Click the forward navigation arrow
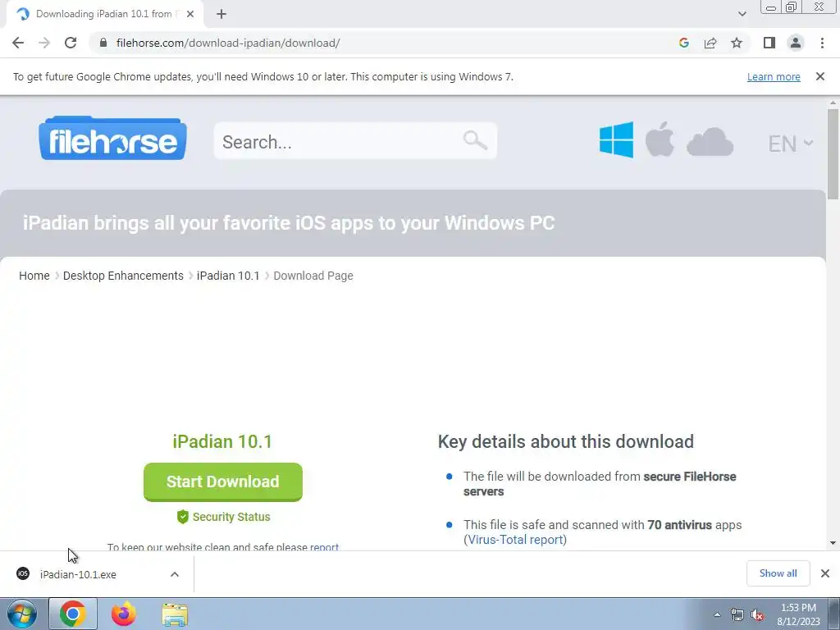The height and width of the screenshot is (630, 840). tap(44, 43)
